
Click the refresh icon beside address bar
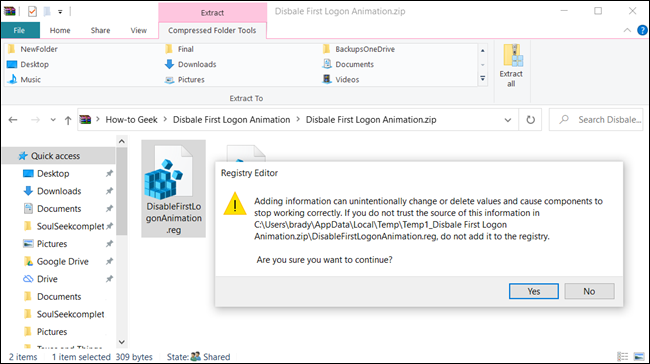[530, 120]
